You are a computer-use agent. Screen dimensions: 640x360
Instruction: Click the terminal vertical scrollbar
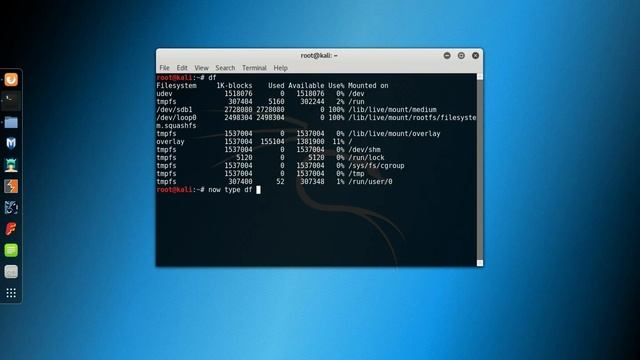click(480, 170)
